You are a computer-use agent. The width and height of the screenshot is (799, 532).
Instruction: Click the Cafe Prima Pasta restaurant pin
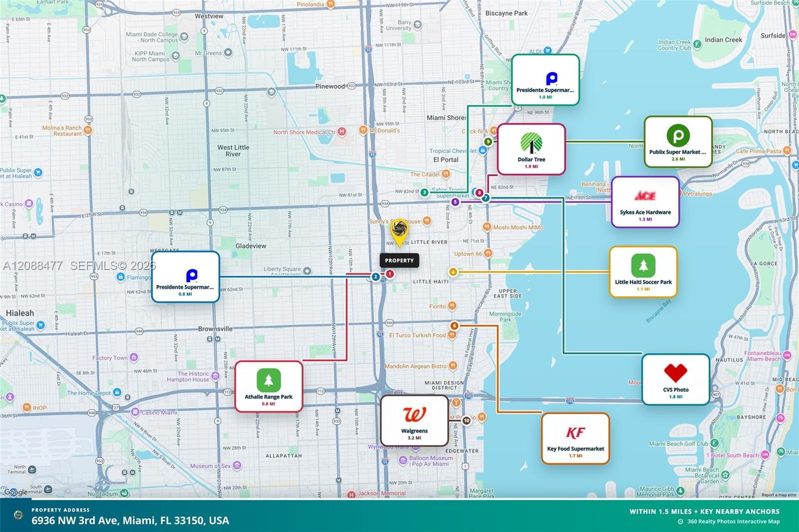coord(787,150)
